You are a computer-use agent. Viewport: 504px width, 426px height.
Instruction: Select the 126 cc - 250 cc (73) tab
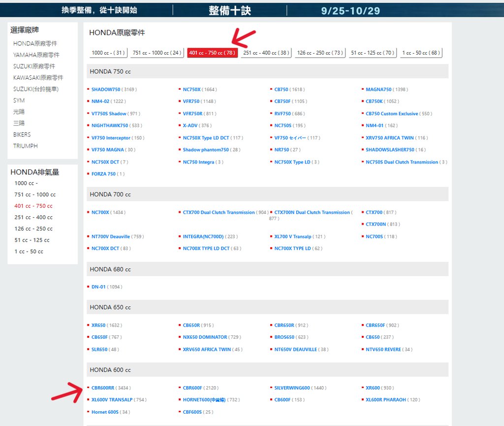(x=320, y=53)
